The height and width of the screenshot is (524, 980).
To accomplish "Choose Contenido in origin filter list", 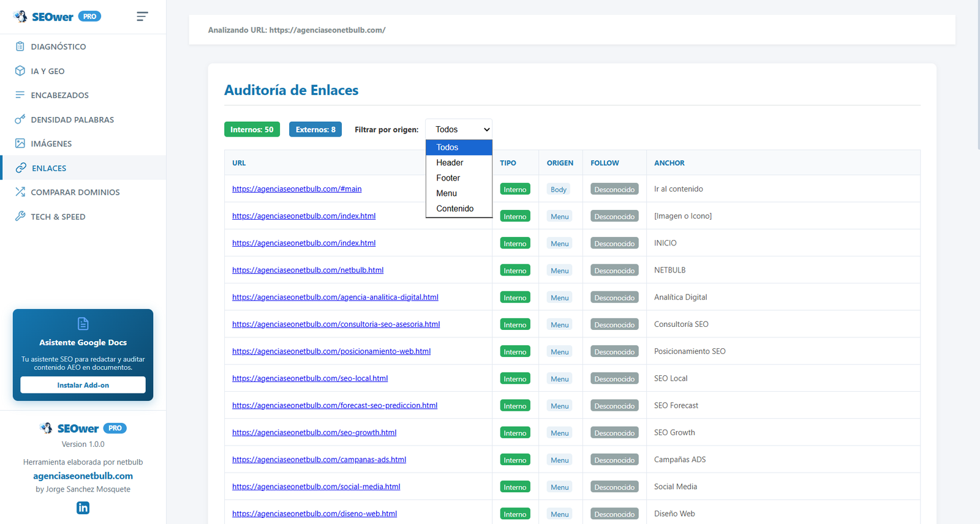I will pos(459,209).
